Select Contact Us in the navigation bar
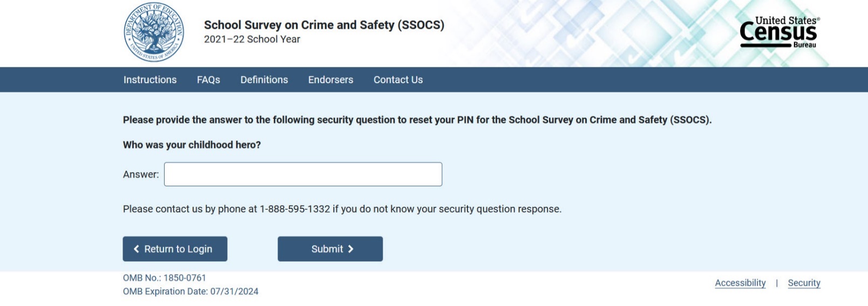Viewport: 868px width, 306px height. (398, 80)
